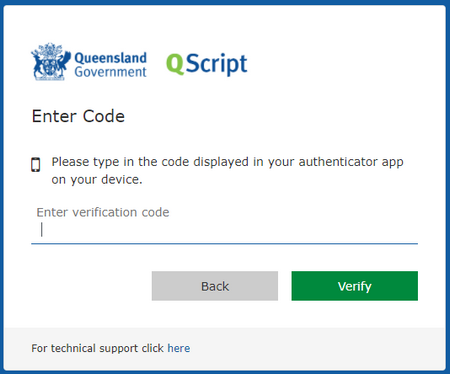Go back using the Back button
This screenshot has height=374, width=450.
[215, 286]
